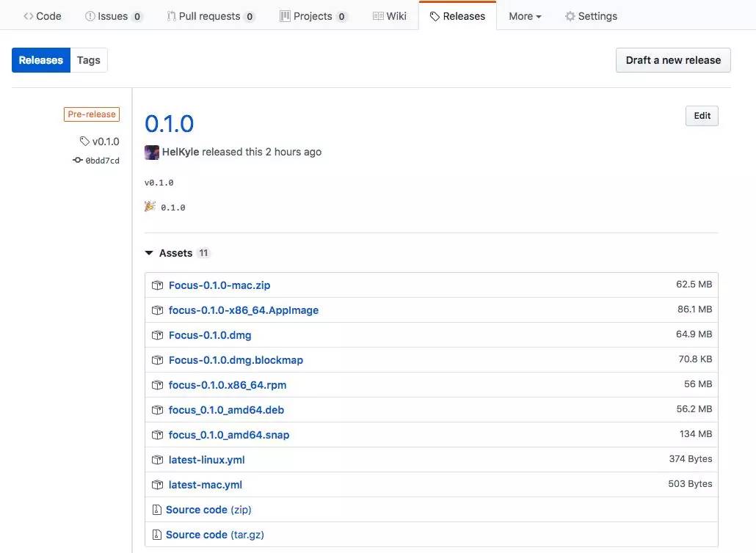Edit the 0.1.0 release
756x553 pixels.
(702, 116)
